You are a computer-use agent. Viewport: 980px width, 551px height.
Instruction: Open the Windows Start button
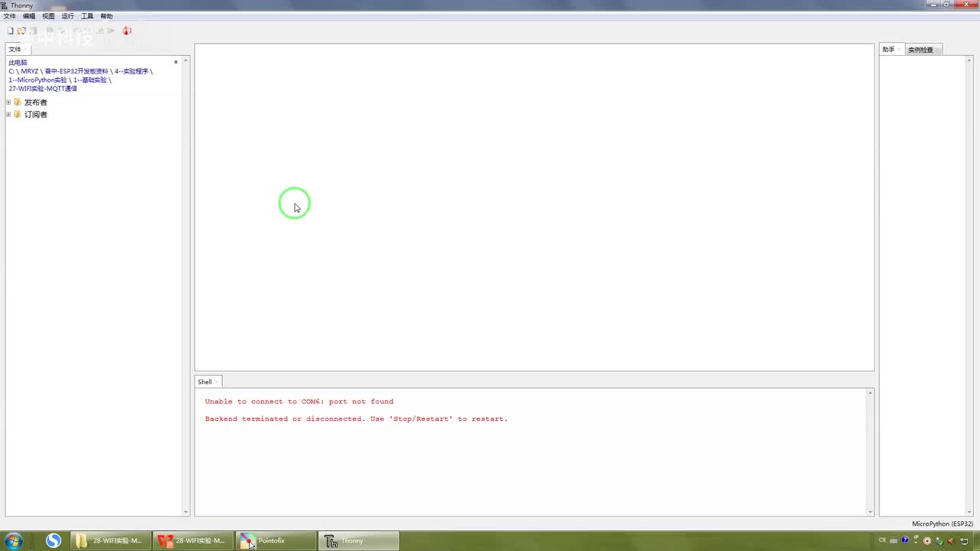coord(14,540)
